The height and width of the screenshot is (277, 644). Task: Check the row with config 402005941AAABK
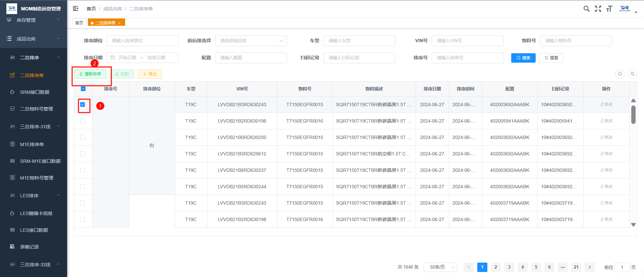click(83, 121)
